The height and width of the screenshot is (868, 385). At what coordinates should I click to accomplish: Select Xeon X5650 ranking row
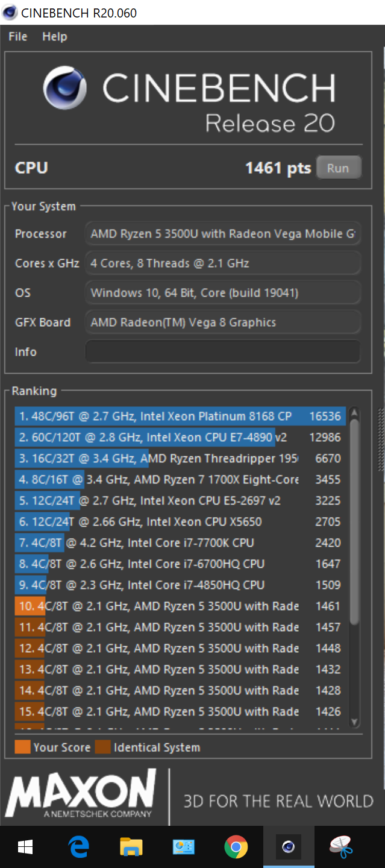(180, 521)
